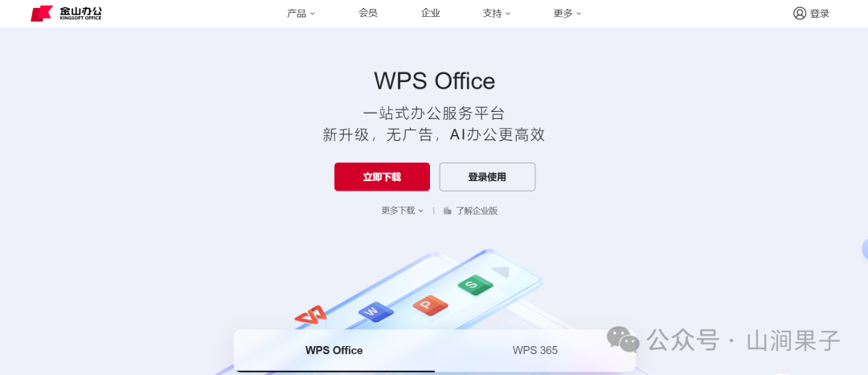Click the floating circle widget at right edge
Viewport: 868px width, 375px height.
[865, 249]
